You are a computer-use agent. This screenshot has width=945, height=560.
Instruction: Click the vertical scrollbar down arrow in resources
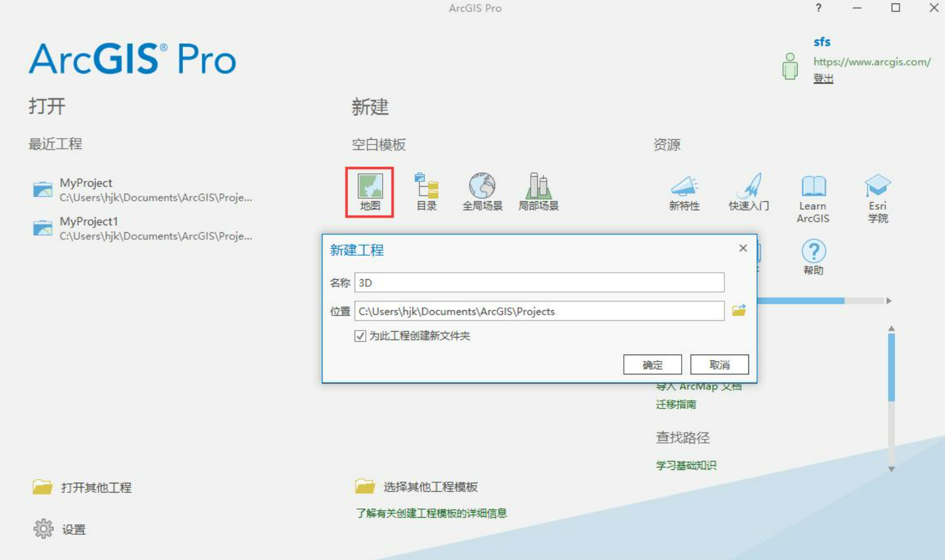[x=891, y=469]
